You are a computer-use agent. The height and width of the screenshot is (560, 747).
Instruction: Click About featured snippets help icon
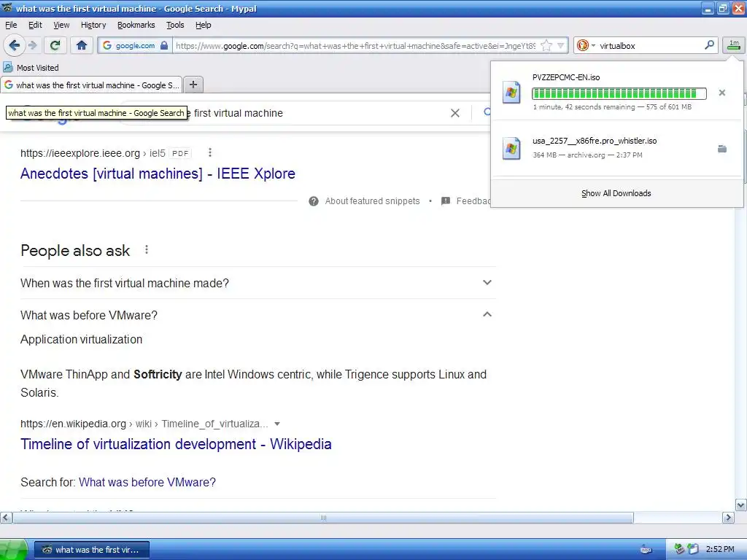[x=314, y=201]
